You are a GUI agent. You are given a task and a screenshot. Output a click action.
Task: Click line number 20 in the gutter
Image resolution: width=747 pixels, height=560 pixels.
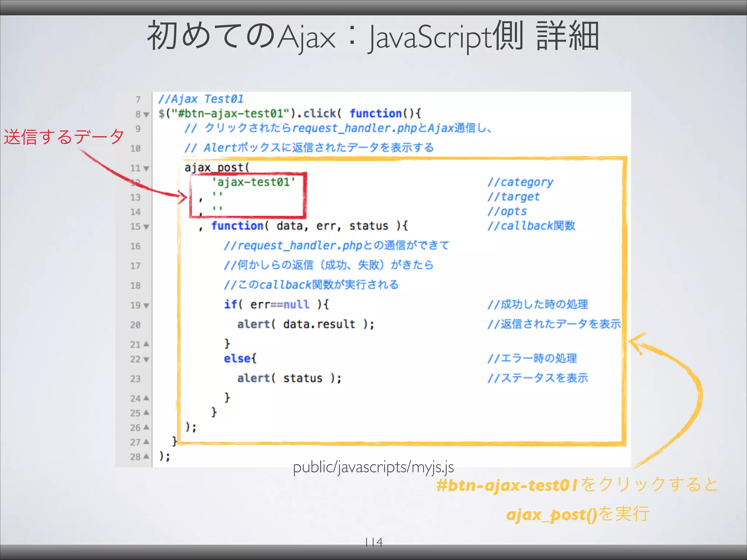135,325
